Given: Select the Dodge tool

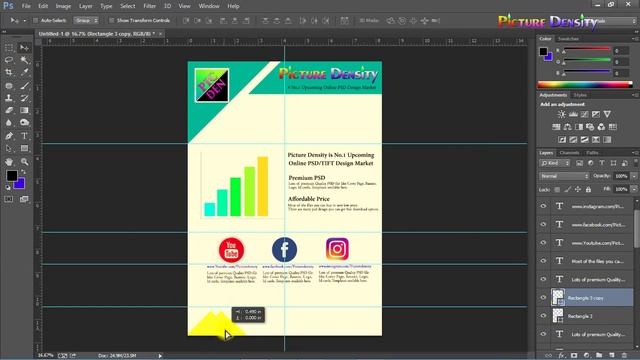Looking at the screenshot, I should (x=24, y=122).
